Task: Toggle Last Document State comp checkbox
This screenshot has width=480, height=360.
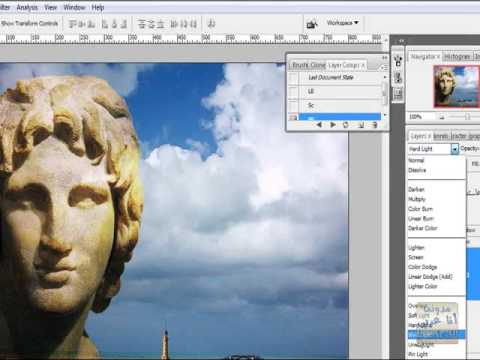Action: 293,77
